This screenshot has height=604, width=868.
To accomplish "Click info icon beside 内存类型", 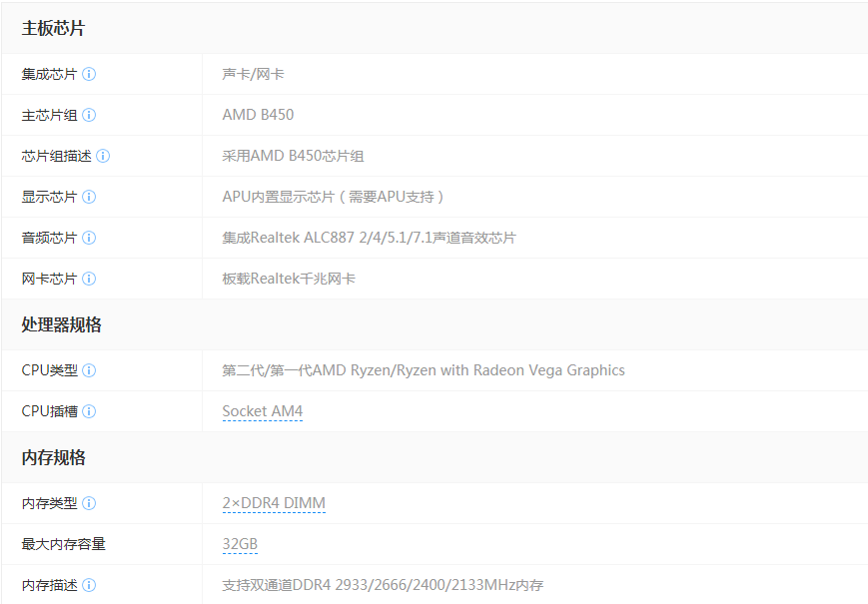I will click(x=89, y=503).
